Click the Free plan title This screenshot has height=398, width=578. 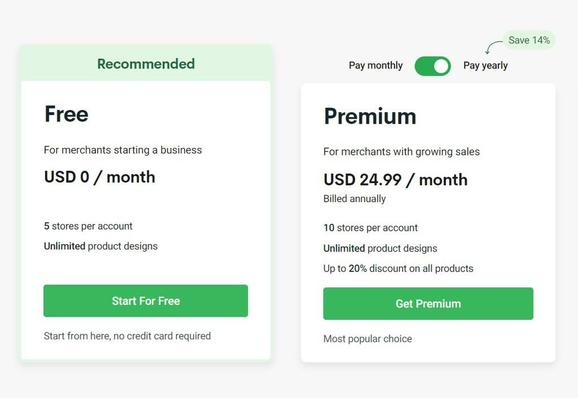click(x=66, y=114)
